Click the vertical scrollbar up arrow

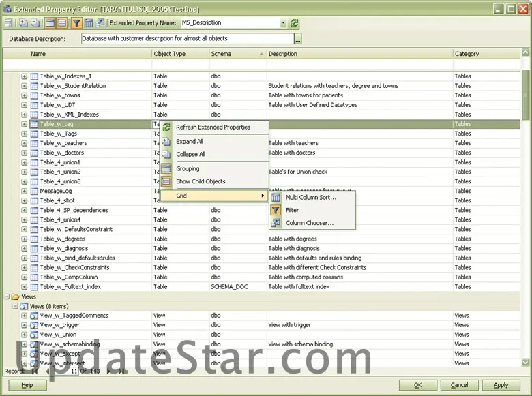(x=525, y=52)
